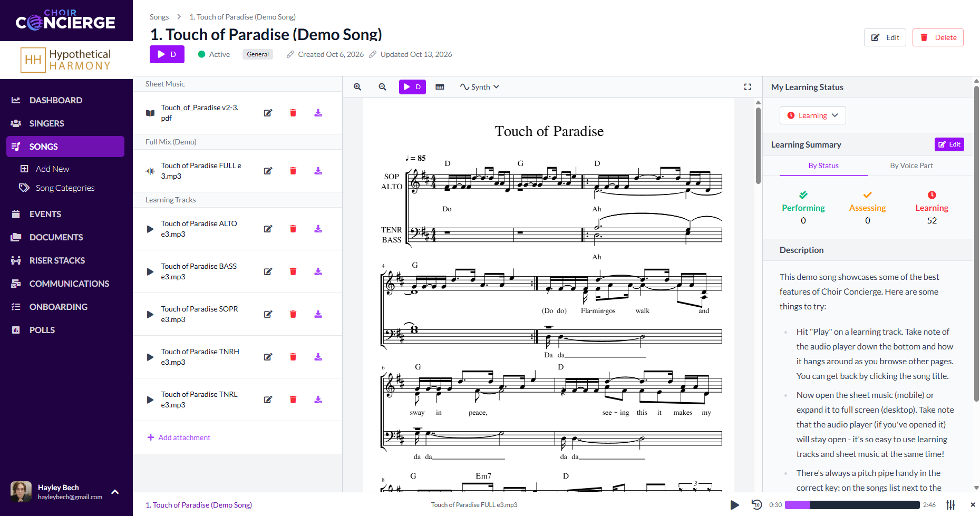Expand the Hayley Bech user menu
Viewport: 980px width, 516px height.
coord(115,492)
